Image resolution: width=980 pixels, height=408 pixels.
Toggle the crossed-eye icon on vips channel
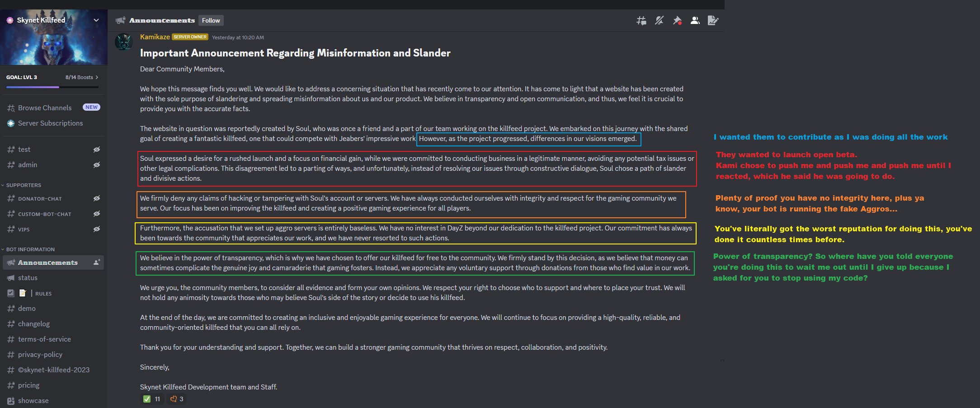pos(96,229)
